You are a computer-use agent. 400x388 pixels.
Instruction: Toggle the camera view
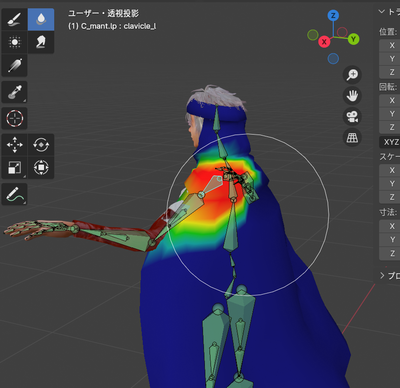[352, 116]
